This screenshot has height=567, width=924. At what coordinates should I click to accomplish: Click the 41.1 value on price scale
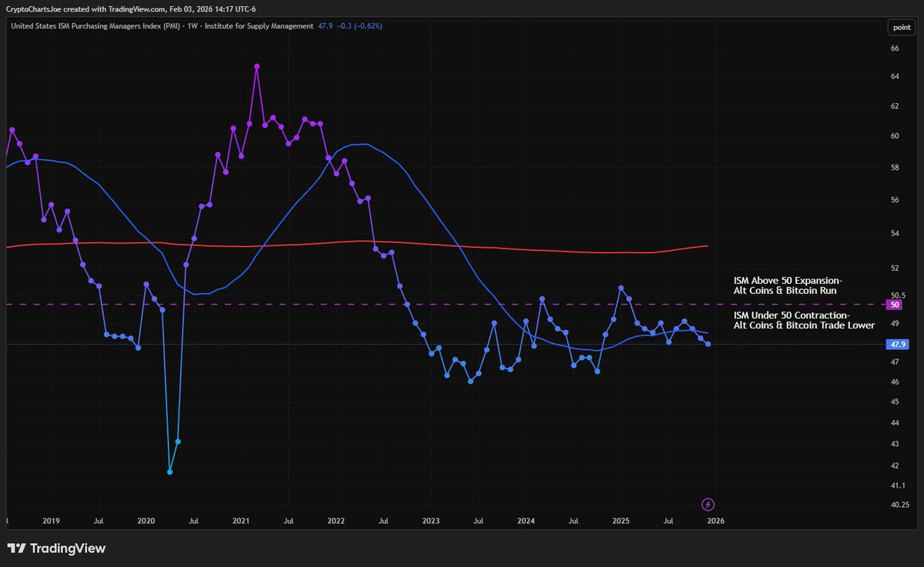tap(897, 485)
